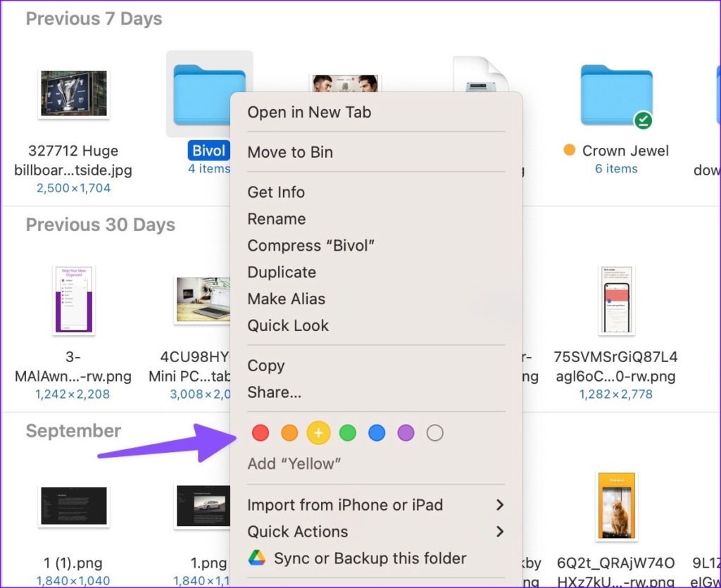The image size is (721, 588).
Task: Click the yellow tag circle
Action: click(x=318, y=432)
